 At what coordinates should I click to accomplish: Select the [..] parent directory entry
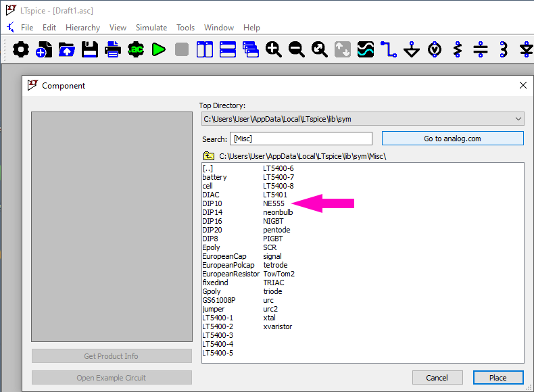(208, 168)
